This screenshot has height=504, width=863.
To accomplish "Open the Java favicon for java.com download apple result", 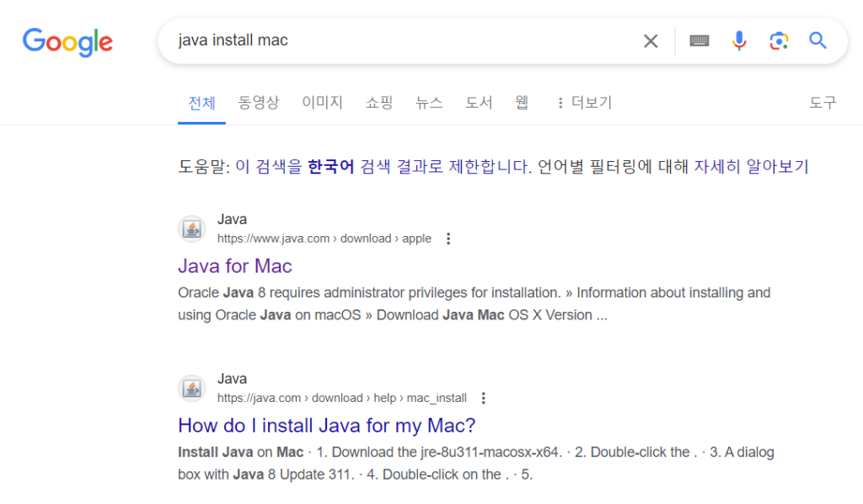I will point(191,229).
